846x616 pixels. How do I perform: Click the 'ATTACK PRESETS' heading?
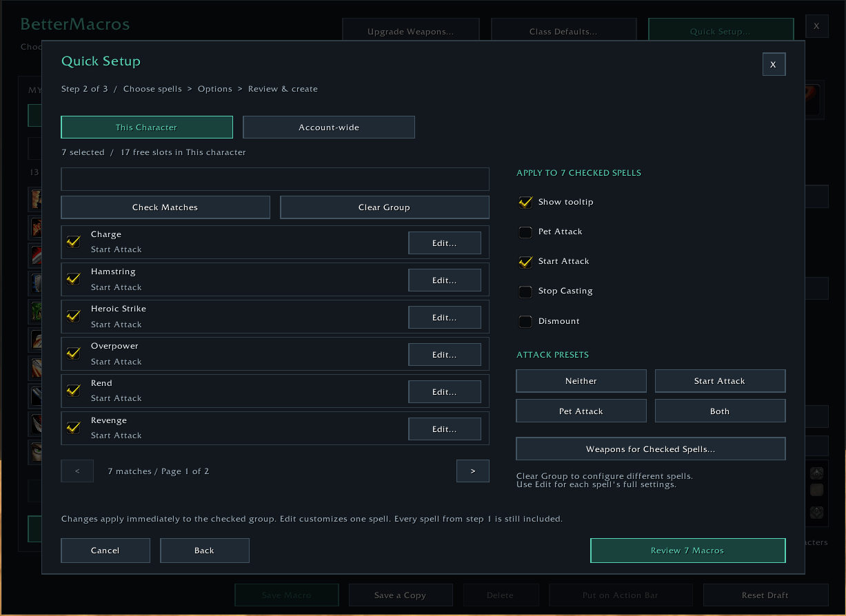coord(553,355)
